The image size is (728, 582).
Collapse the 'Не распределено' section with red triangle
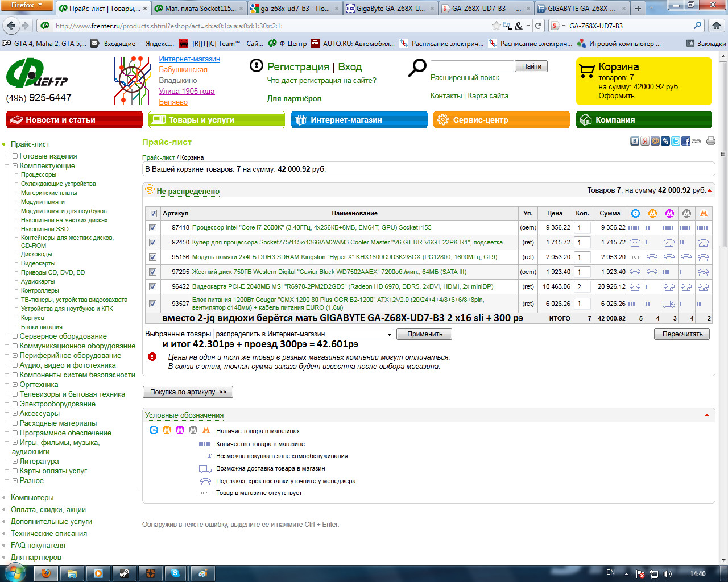point(709,190)
